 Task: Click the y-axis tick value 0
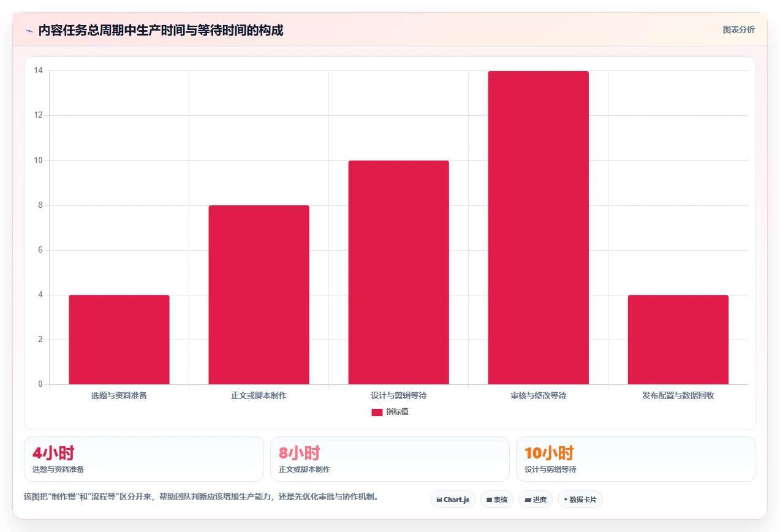click(40, 384)
